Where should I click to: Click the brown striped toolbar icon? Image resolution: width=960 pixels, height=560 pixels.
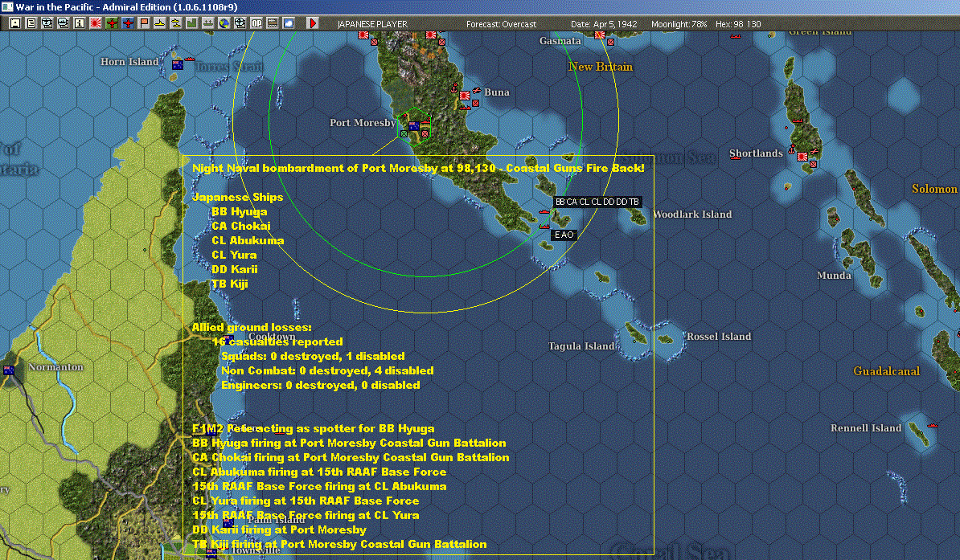click(273, 23)
